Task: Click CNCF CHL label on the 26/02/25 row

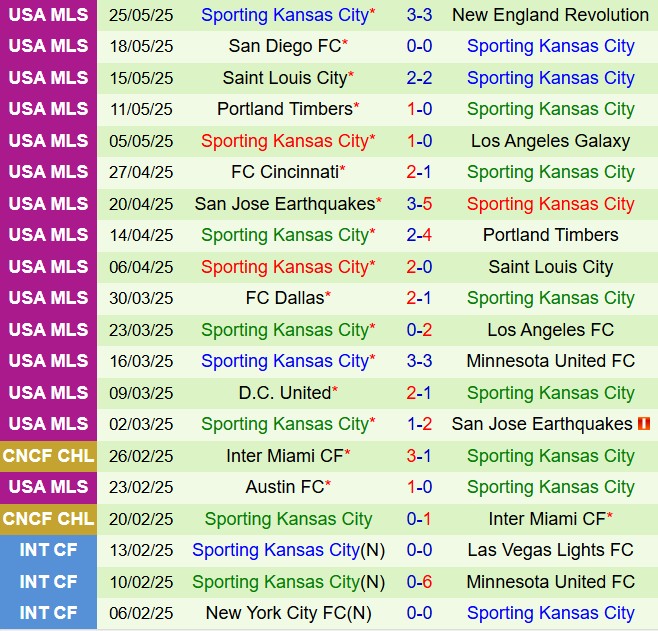Action: pos(48,456)
